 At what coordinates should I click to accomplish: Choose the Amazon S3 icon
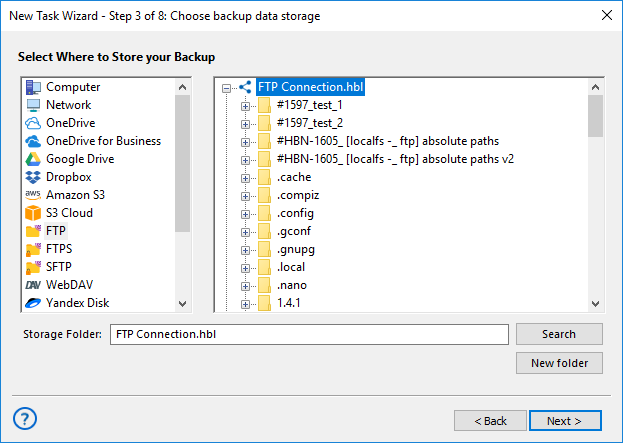[33, 195]
